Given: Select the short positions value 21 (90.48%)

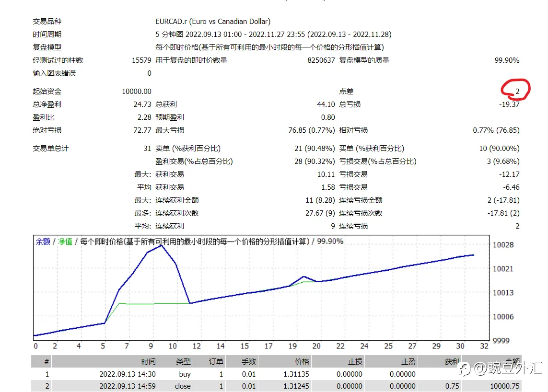Looking at the screenshot, I should point(315,148).
